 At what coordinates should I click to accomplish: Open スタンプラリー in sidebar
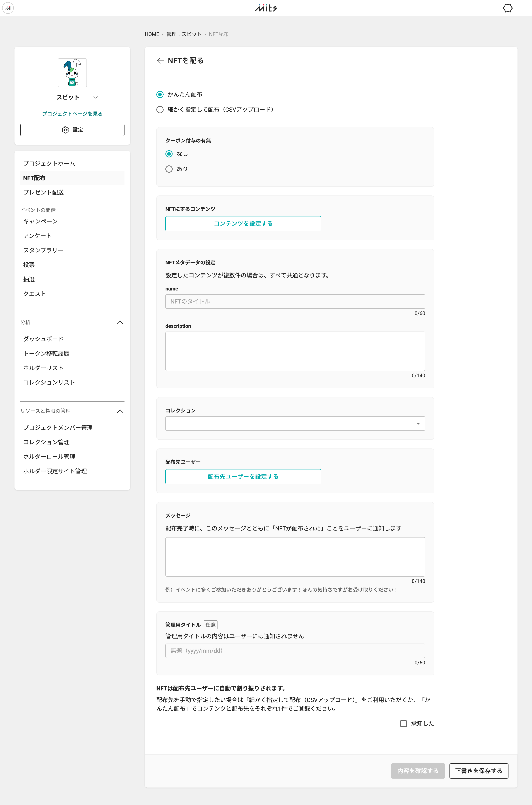click(x=72, y=250)
